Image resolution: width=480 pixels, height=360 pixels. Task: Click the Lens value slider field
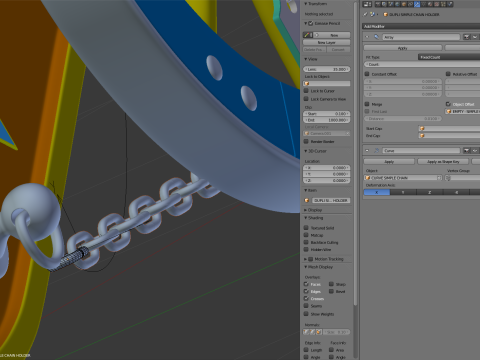(327, 69)
